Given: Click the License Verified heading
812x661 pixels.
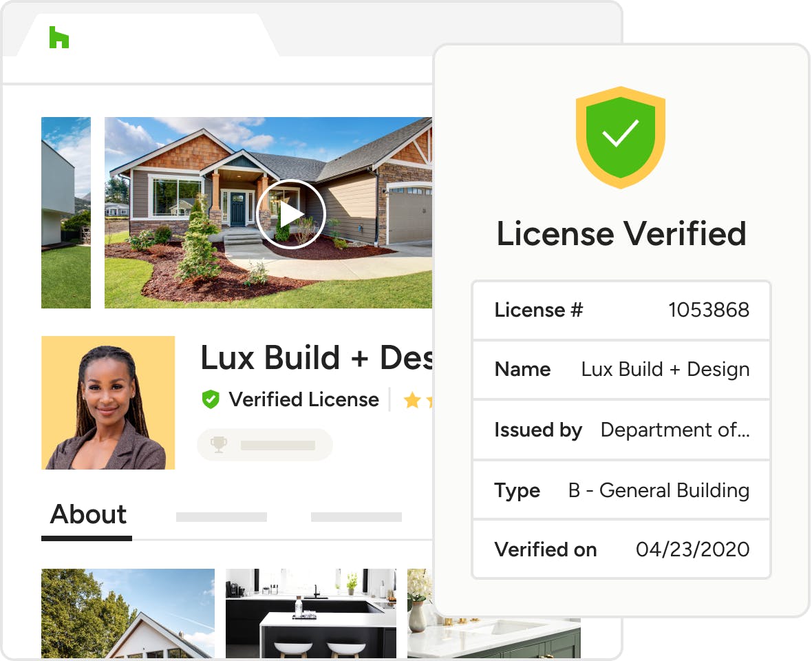Looking at the screenshot, I should (621, 233).
